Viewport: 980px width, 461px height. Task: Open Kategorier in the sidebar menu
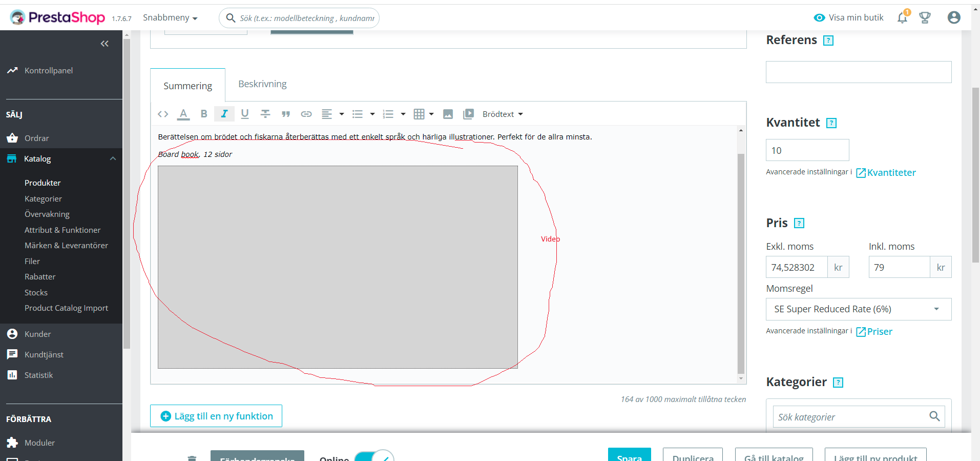click(43, 198)
